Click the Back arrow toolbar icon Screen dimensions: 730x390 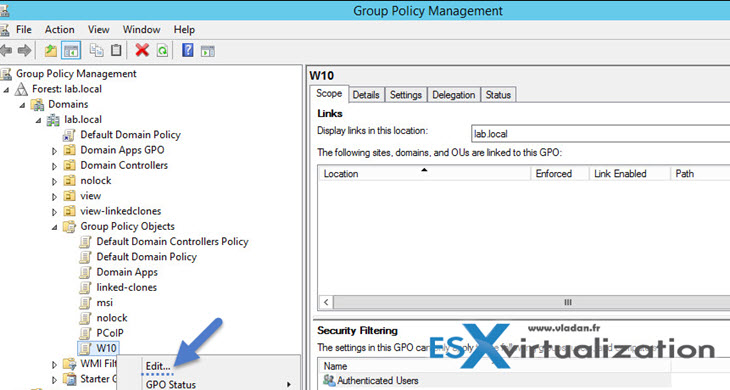coord(6,50)
